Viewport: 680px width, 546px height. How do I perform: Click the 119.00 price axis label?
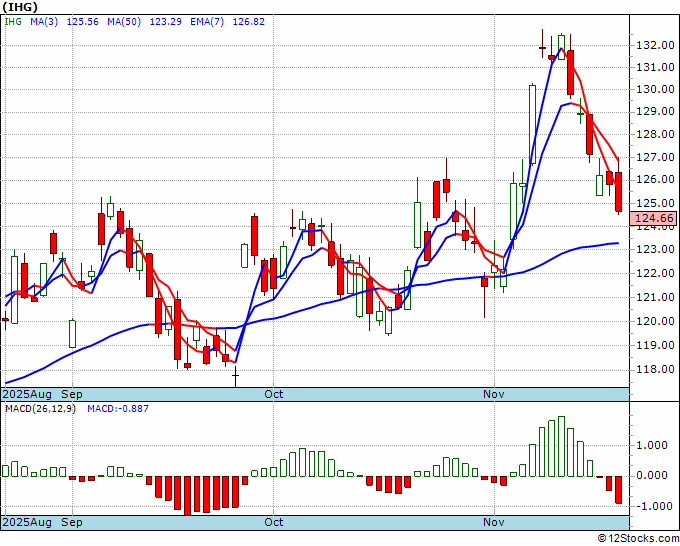pyautogui.click(x=655, y=345)
